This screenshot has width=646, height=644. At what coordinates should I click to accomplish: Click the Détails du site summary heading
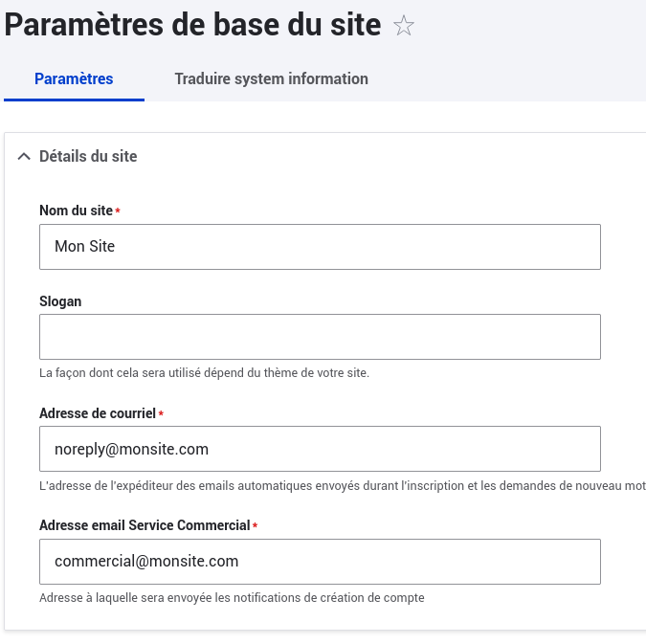(88, 156)
